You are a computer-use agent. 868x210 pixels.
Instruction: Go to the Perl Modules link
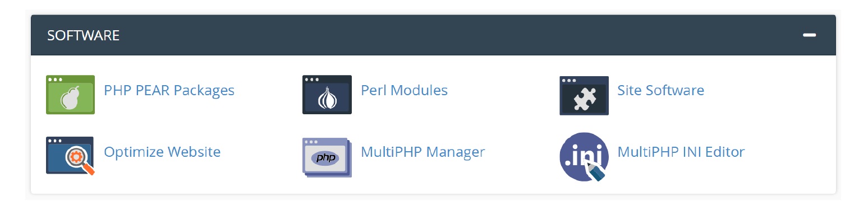pos(405,90)
